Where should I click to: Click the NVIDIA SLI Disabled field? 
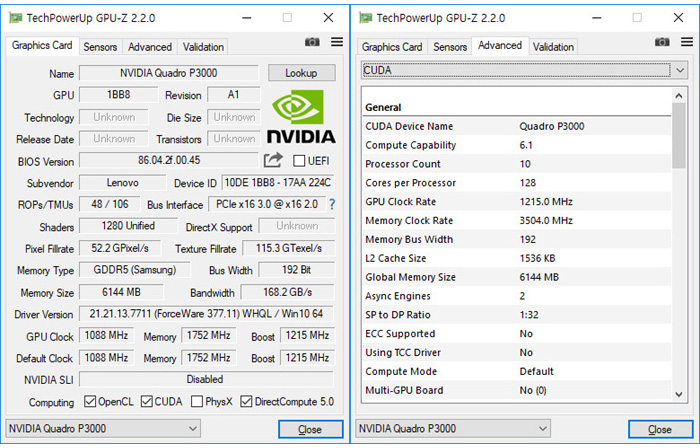[206, 379]
